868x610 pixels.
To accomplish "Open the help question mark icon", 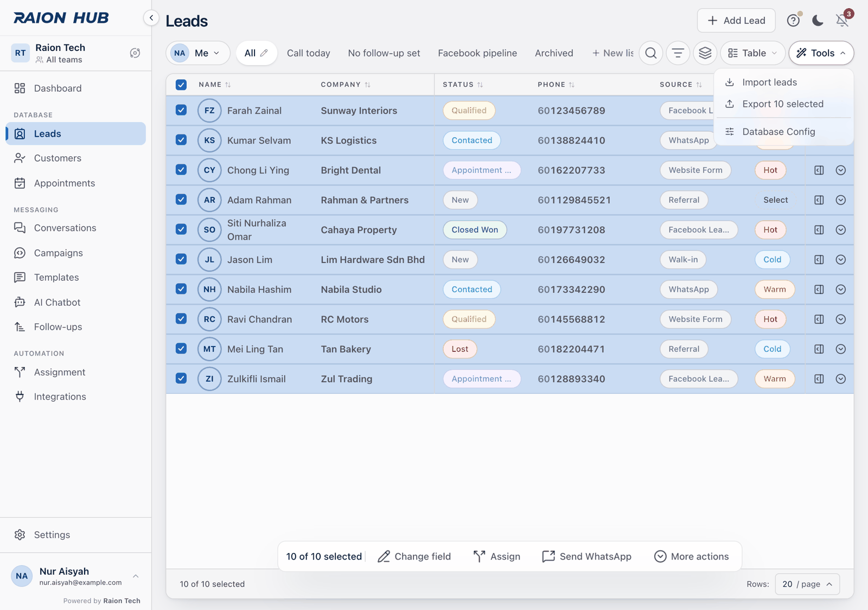I will [x=793, y=21].
